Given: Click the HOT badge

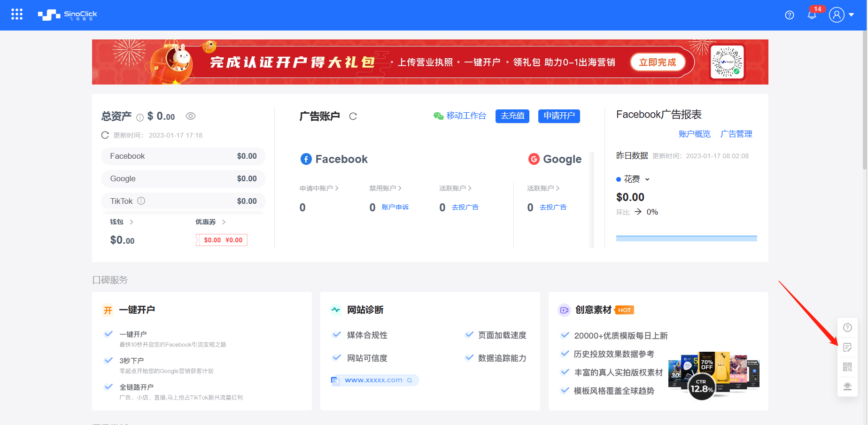Looking at the screenshot, I should pos(624,310).
